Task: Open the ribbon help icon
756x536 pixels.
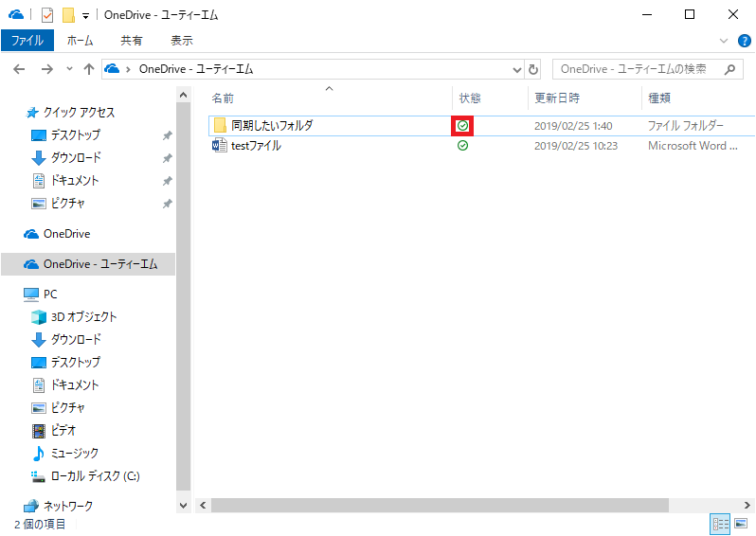Action: coord(744,41)
